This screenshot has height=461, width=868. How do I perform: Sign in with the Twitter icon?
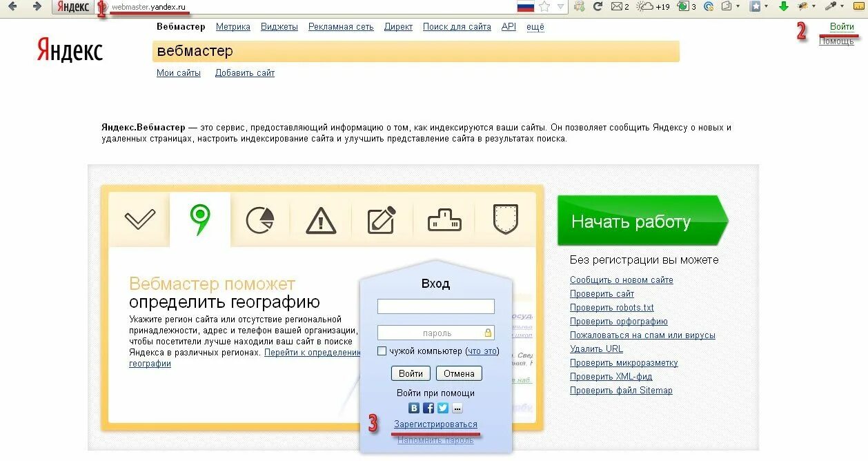point(443,408)
